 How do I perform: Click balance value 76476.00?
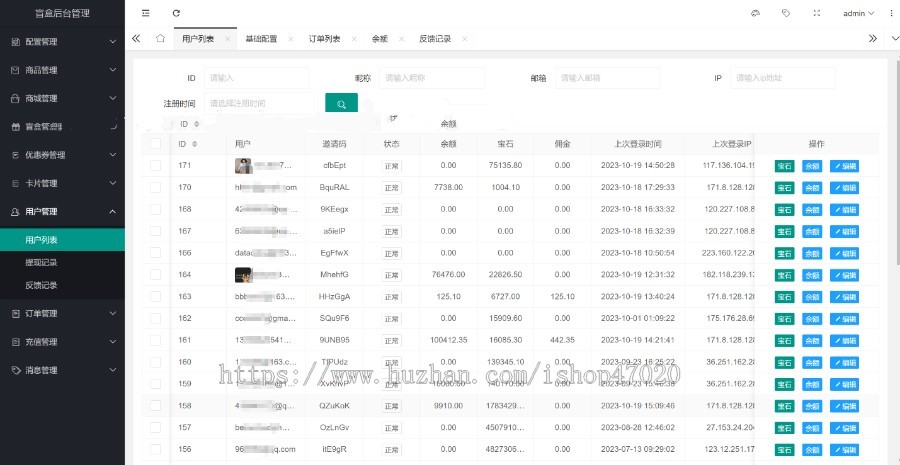[448, 274]
